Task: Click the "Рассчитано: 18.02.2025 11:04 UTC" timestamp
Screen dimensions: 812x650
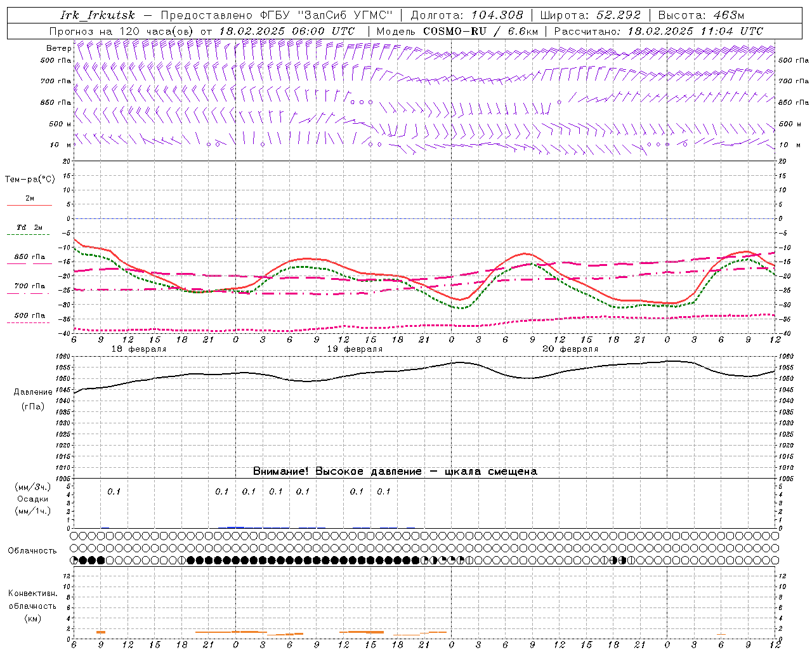Action: [658, 31]
